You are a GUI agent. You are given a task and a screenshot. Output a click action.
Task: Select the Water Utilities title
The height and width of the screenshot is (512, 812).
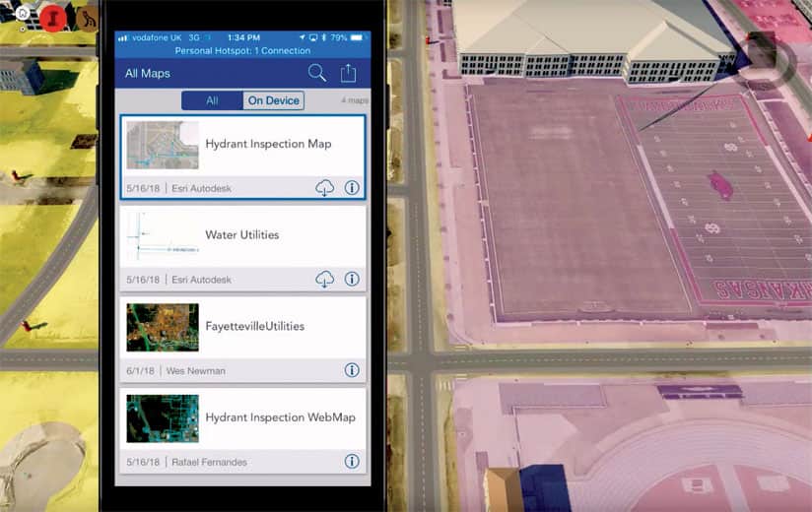tap(242, 234)
